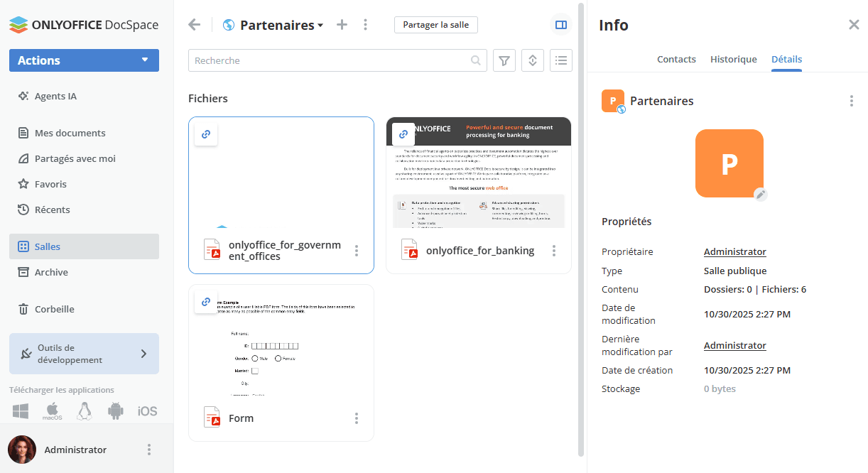The height and width of the screenshot is (473, 868).
Task: Open the Administrator owner link
Action: click(734, 252)
